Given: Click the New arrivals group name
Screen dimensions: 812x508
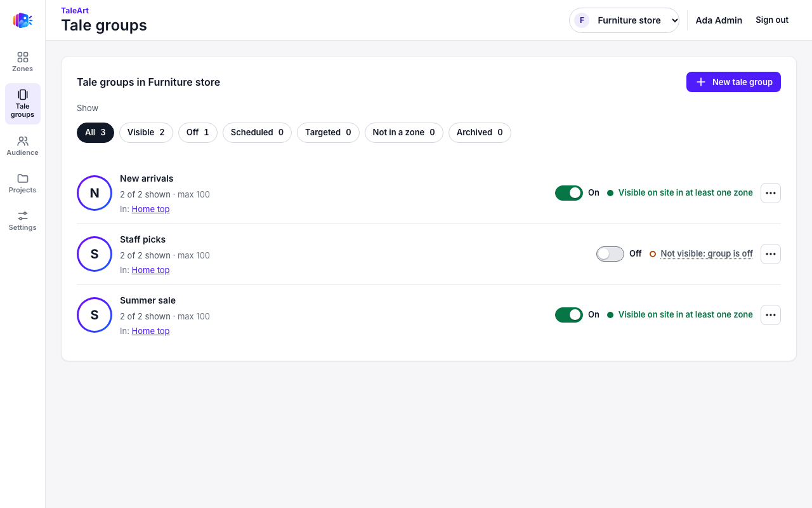Looking at the screenshot, I should tap(147, 178).
